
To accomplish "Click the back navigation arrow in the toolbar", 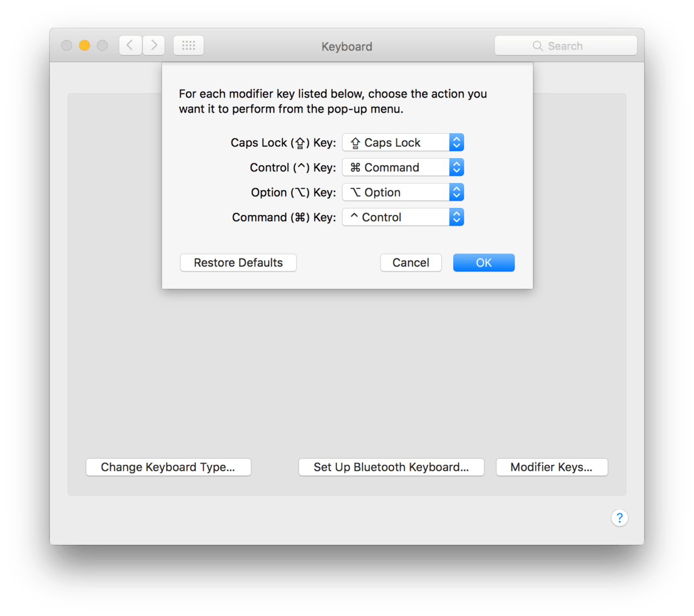I will point(130,46).
